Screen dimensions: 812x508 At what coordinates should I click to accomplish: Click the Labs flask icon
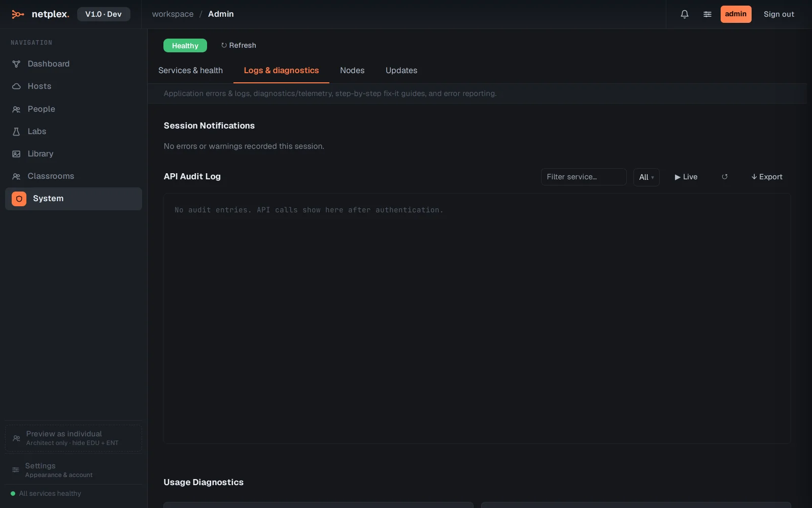click(x=16, y=132)
